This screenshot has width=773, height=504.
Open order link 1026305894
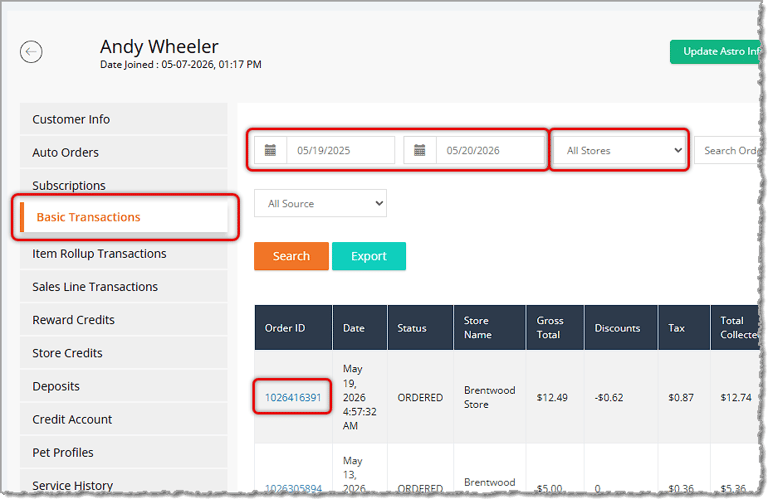point(293,488)
